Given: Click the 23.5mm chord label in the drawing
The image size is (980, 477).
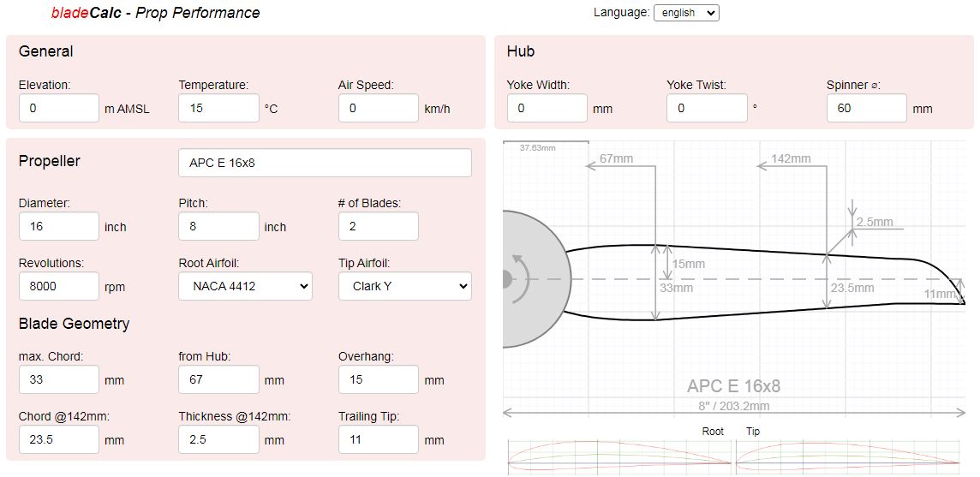Looking at the screenshot, I should coord(852,289).
